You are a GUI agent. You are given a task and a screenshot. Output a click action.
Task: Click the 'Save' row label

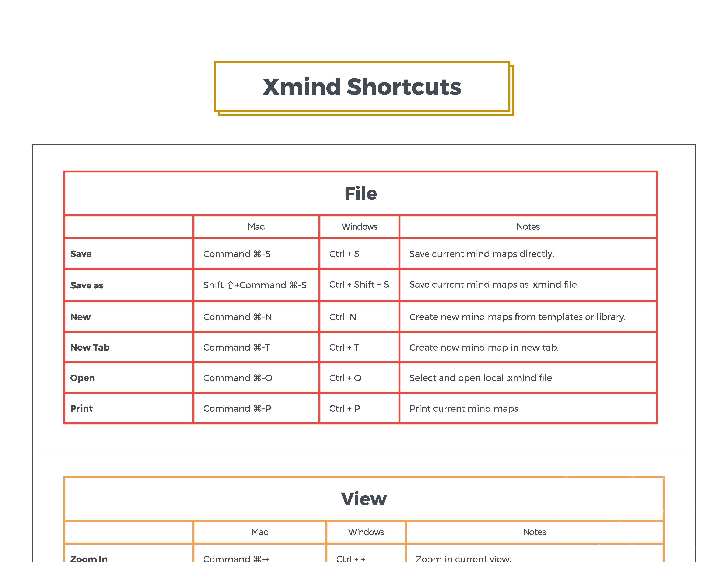tap(81, 254)
